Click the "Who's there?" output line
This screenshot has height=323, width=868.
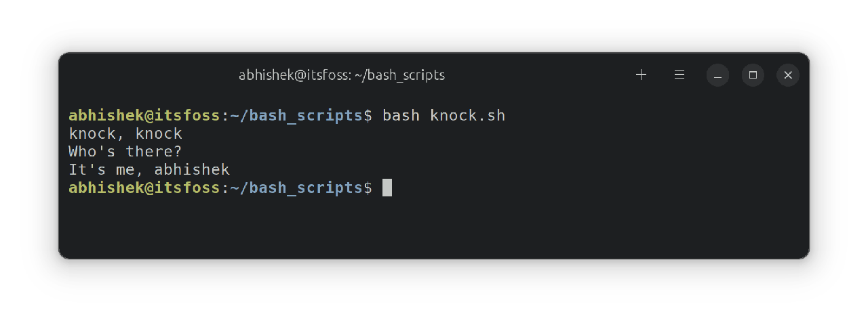pos(125,152)
